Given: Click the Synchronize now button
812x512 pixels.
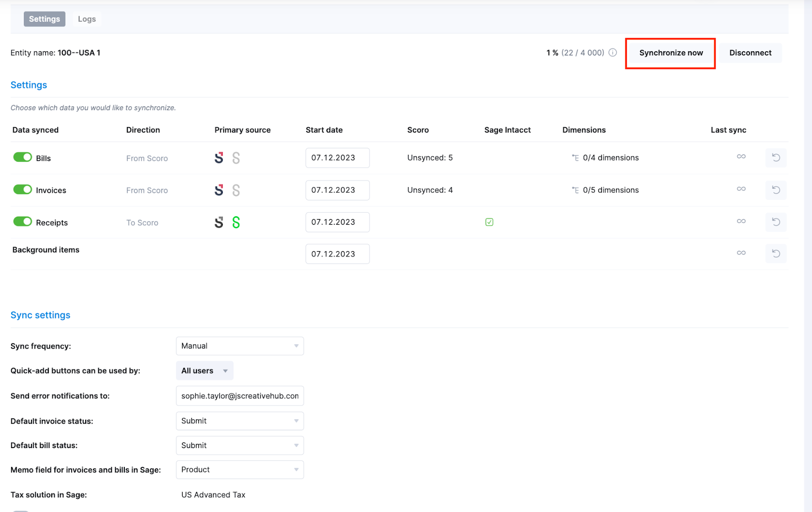Looking at the screenshot, I should [670, 53].
